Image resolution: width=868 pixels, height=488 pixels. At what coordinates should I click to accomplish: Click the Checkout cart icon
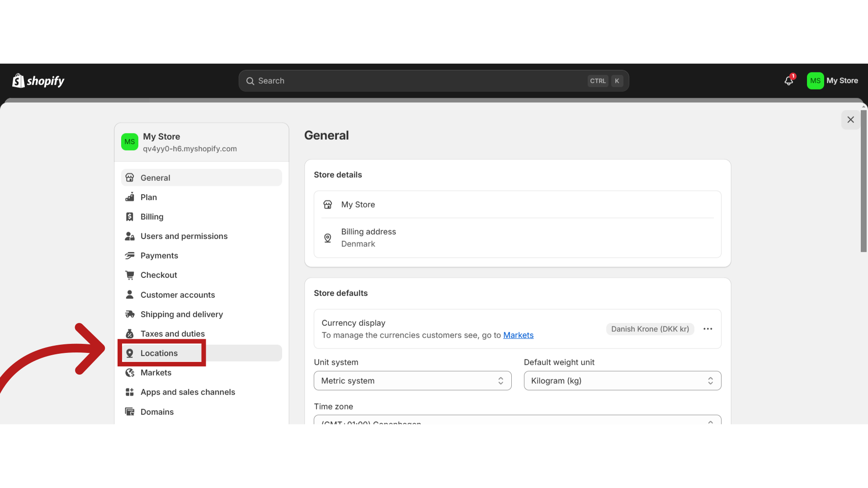[130, 275]
